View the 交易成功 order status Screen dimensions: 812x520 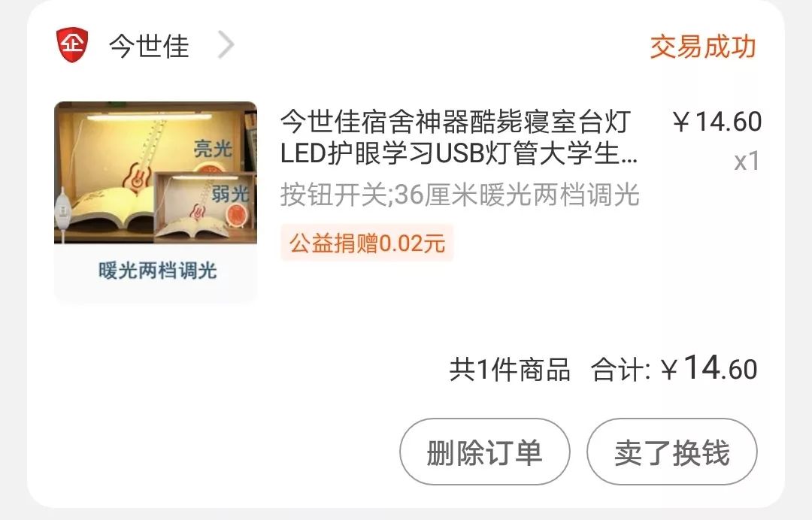coord(703,47)
